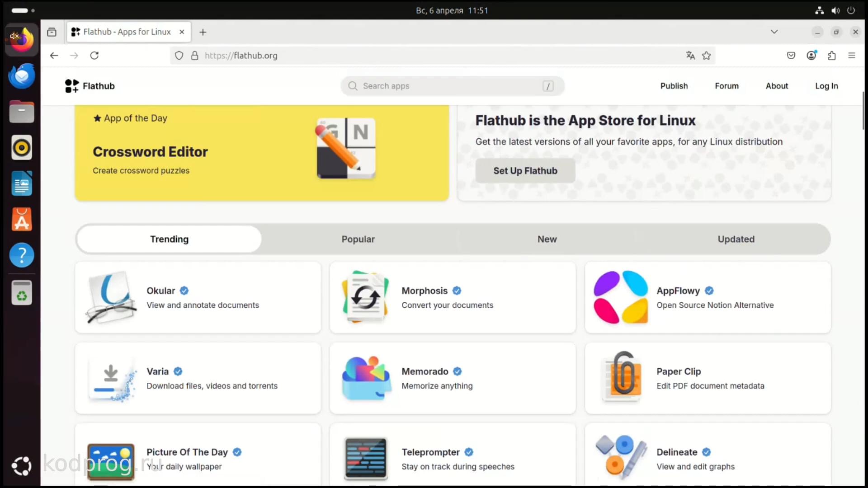Click the Flathub logo in header
Image resolution: width=868 pixels, height=488 pixels.
tap(90, 86)
